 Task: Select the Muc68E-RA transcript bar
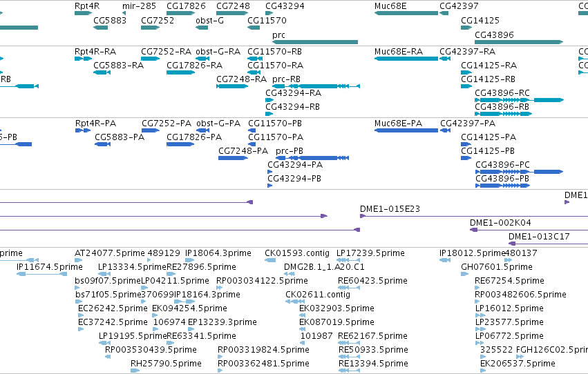[406, 59]
